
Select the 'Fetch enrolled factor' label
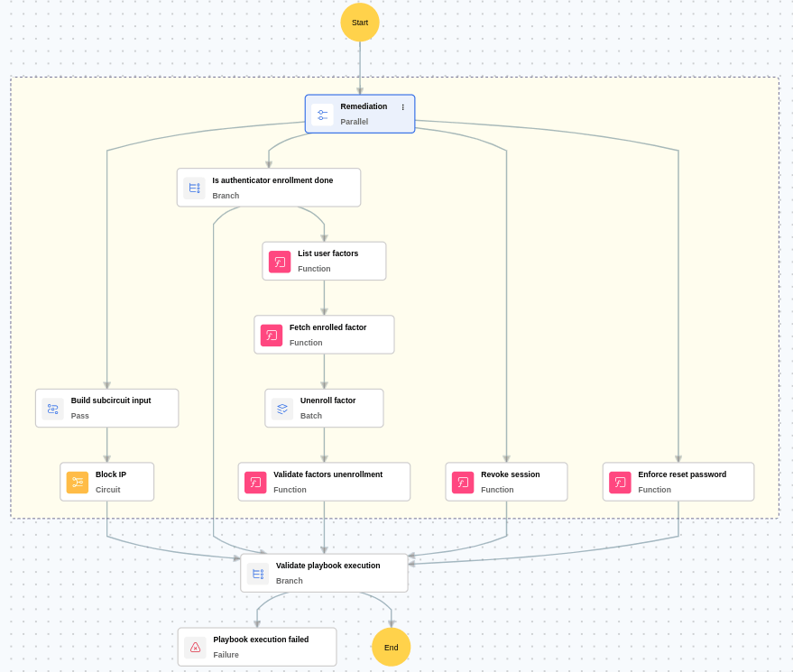point(327,327)
